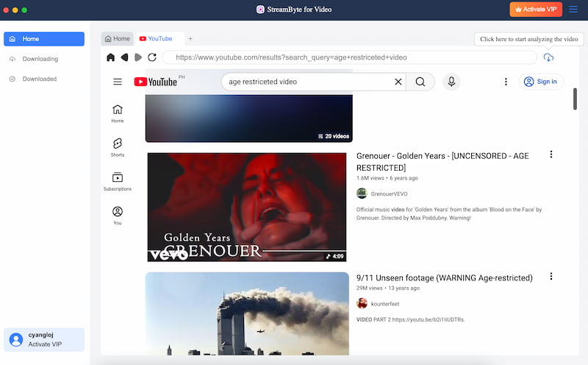Image resolution: width=588 pixels, height=365 pixels.
Task: Open the You section in sidebar
Action: [118, 216]
